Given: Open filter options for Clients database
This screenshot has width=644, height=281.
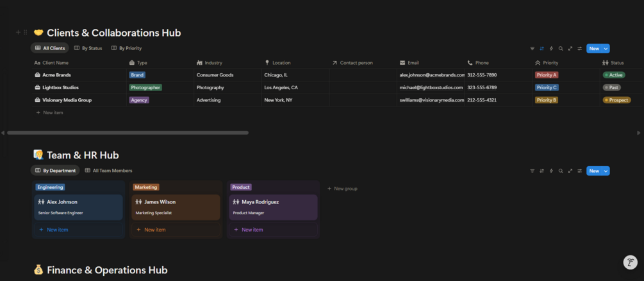Looking at the screenshot, I should (x=532, y=49).
